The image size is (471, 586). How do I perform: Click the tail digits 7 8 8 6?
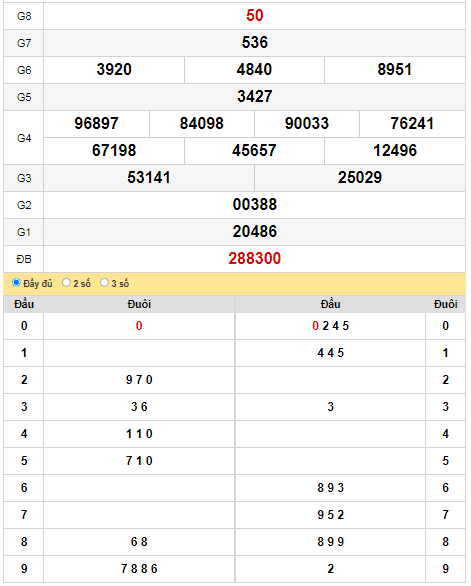(139, 569)
